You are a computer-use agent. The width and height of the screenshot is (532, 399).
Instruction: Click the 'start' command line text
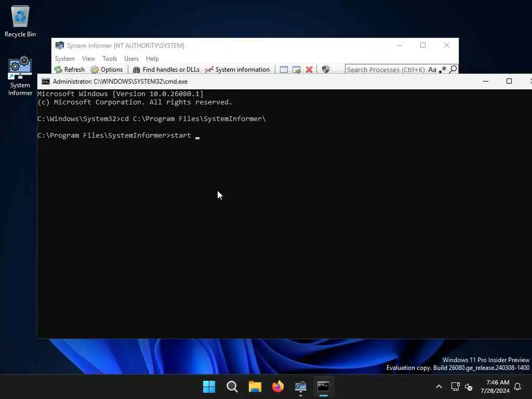click(x=181, y=136)
